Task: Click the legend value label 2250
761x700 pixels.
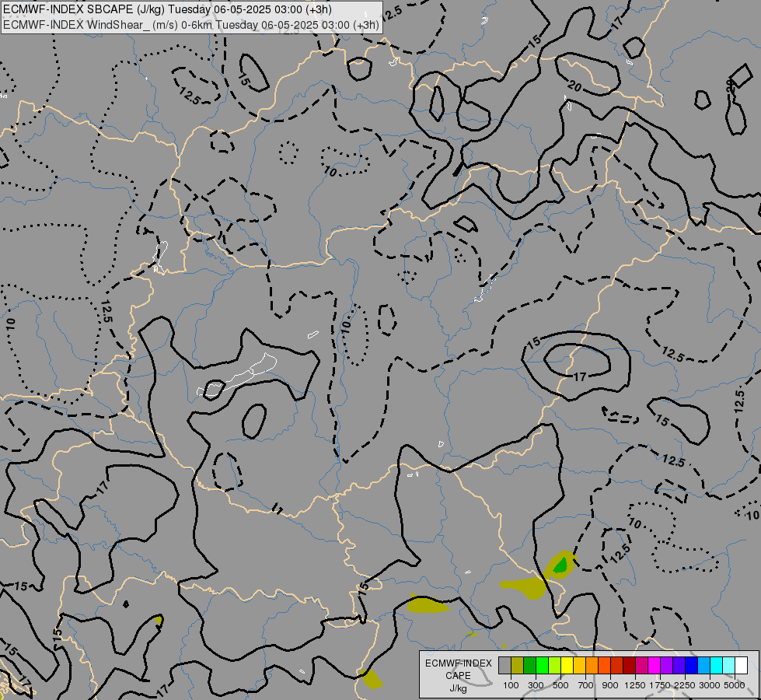Action: click(685, 685)
